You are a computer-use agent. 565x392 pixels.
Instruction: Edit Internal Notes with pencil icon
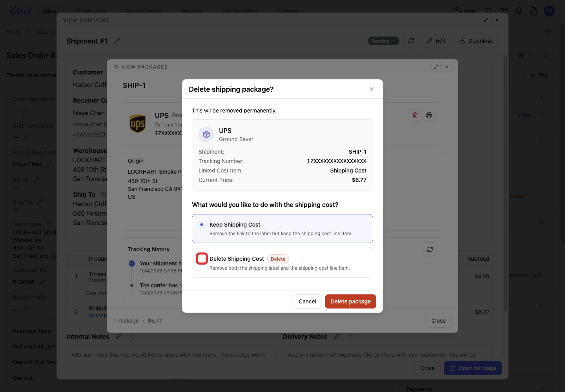pos(119,336)
